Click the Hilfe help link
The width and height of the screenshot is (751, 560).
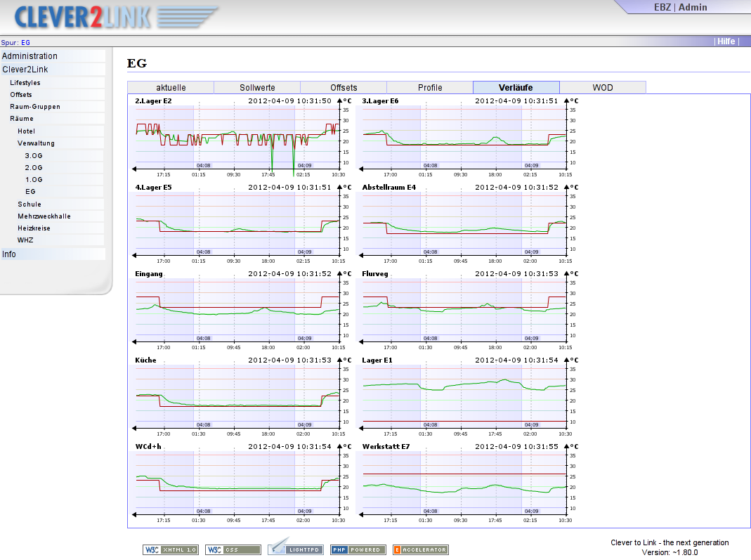(x=726, y=41)
